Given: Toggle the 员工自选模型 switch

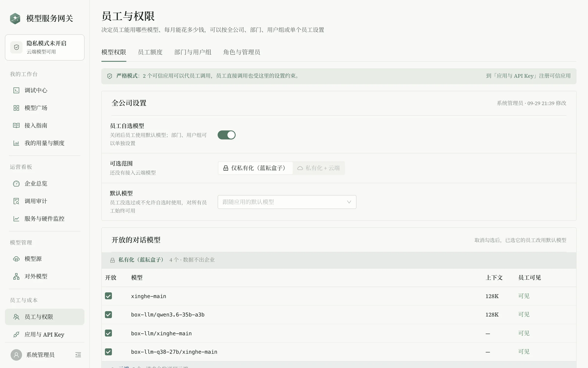Looking at the screenshot, I should (x=226, y=135).
